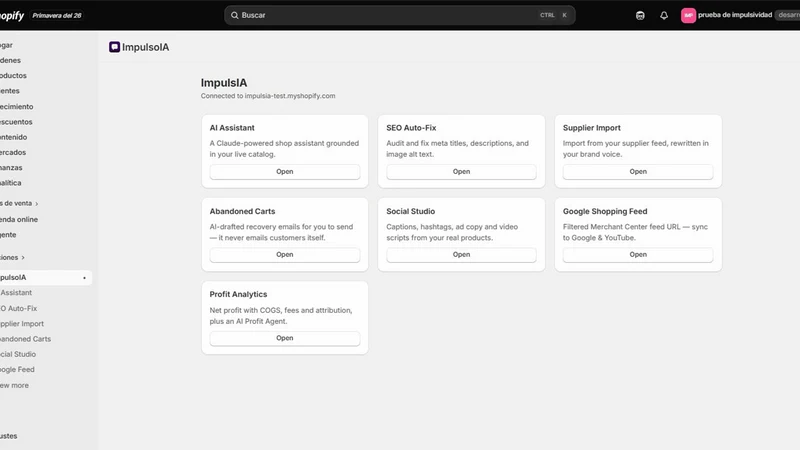Click the search magnifier icon
Image resolution: width=800 pixels, height=450 pixels.
coord(235,15)
